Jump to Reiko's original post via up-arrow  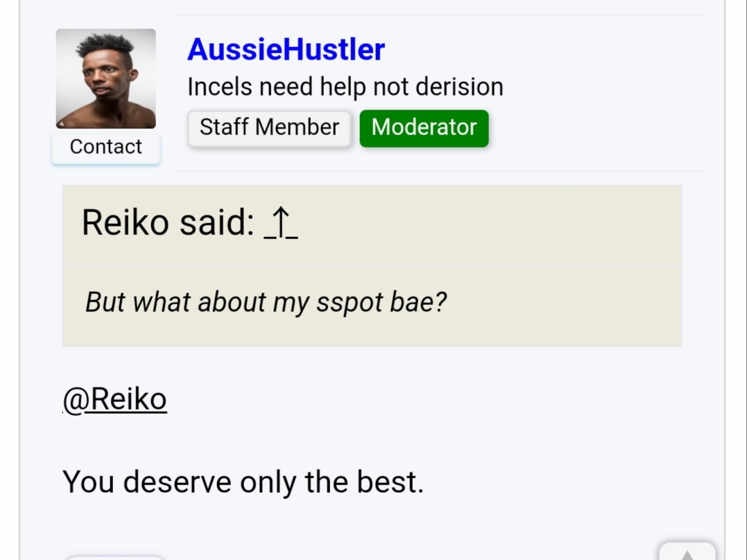[x=281, y=222]
